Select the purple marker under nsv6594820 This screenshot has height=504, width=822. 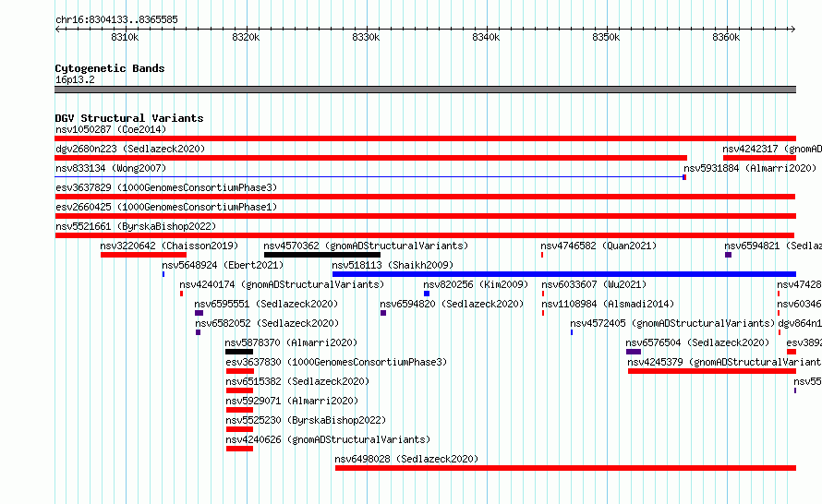[x=383, y=313]
